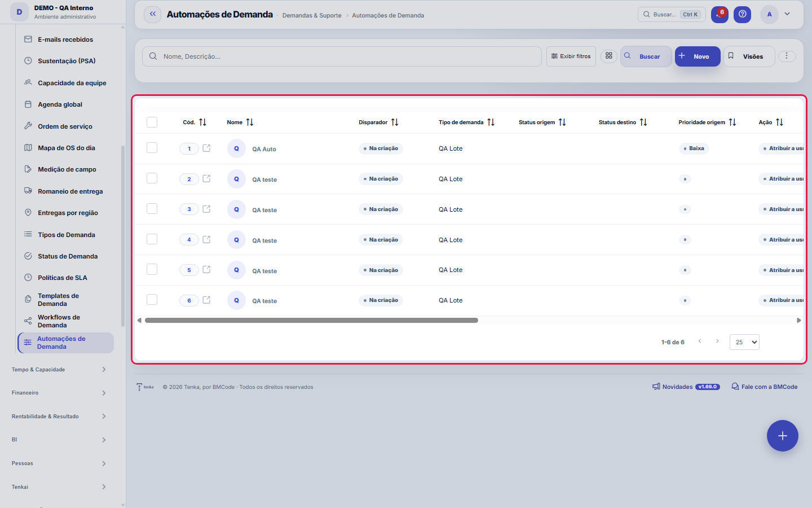The height and width of the screenshot is (508, 812).
Task: Sort by Disparador column arrows
Action: 395,122
